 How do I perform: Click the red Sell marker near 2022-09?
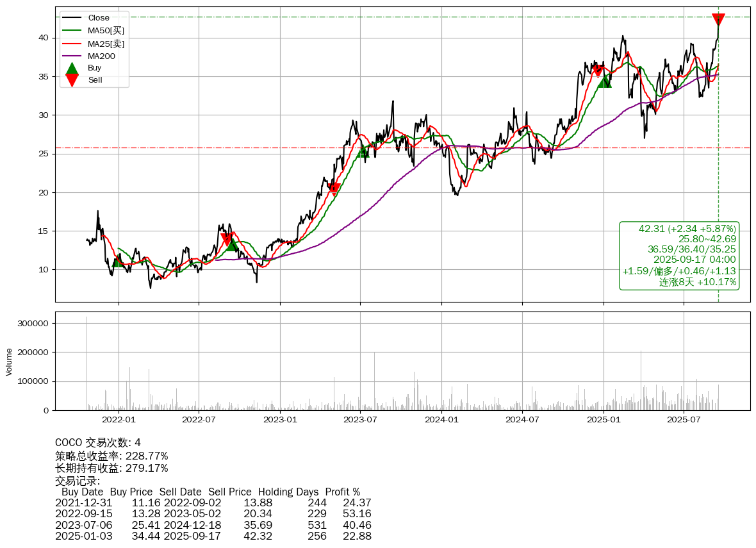coord(226,239)
